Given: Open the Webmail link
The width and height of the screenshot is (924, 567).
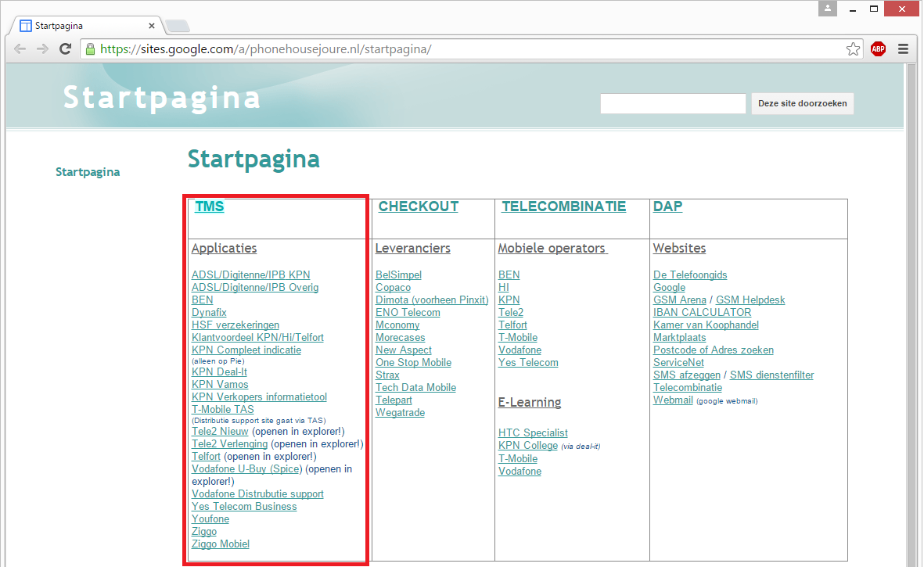Looking at the screenshot, I should pyautogui.click(x=673, y=400).
